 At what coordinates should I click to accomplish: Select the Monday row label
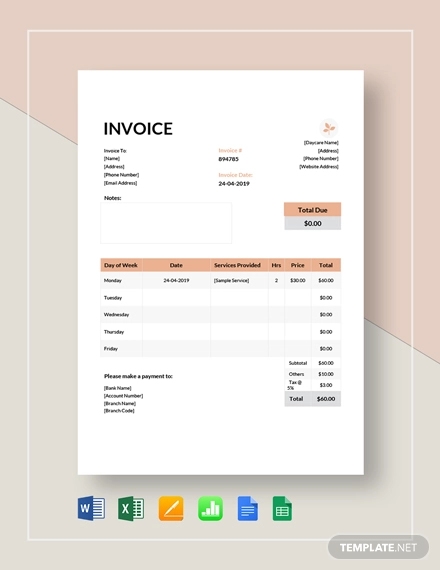(113, 281)
